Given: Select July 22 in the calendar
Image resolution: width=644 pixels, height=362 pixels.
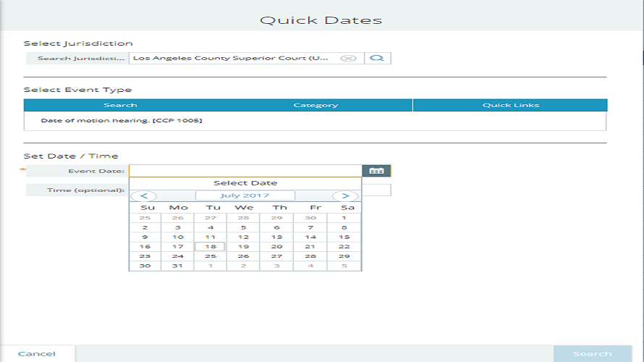Looking at the screenshot, I should click(344, 246).
